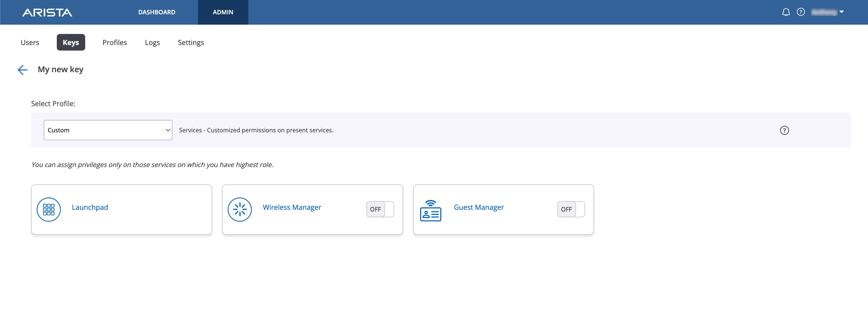This screenshot has width=868, height=316.
Task: Open the Users section
Action: coord(30,43)
